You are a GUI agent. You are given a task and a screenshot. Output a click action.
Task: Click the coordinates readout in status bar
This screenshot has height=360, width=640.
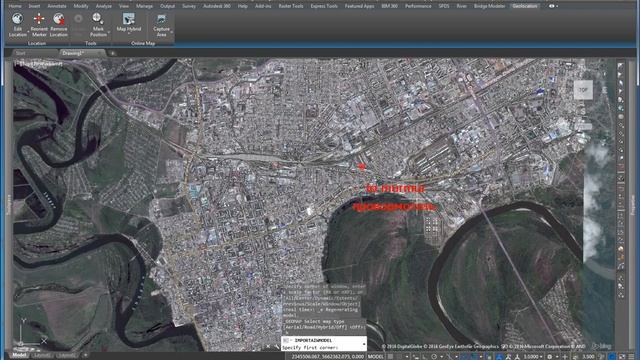point(327,356)
